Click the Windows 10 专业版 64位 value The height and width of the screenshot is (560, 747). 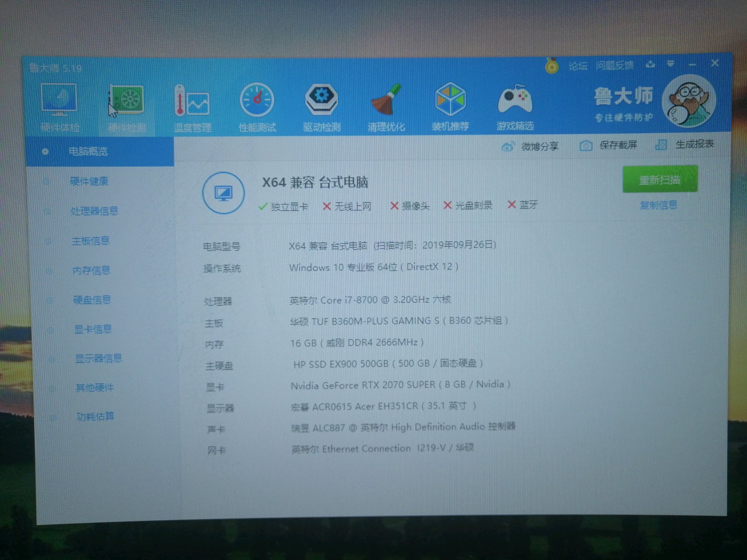[x=373, y=267]
